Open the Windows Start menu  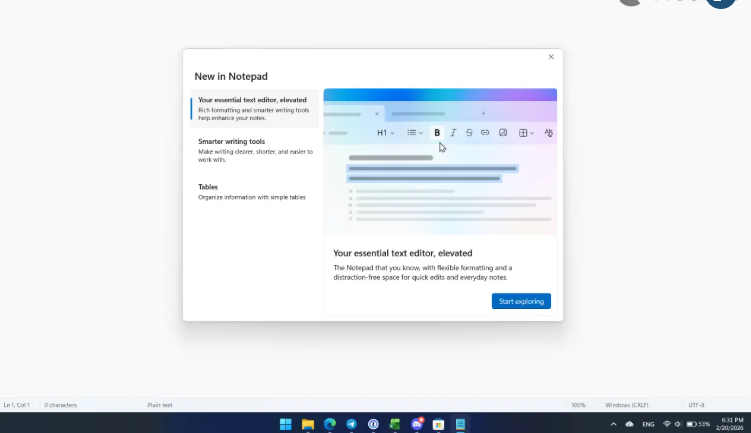coord(285,424)
